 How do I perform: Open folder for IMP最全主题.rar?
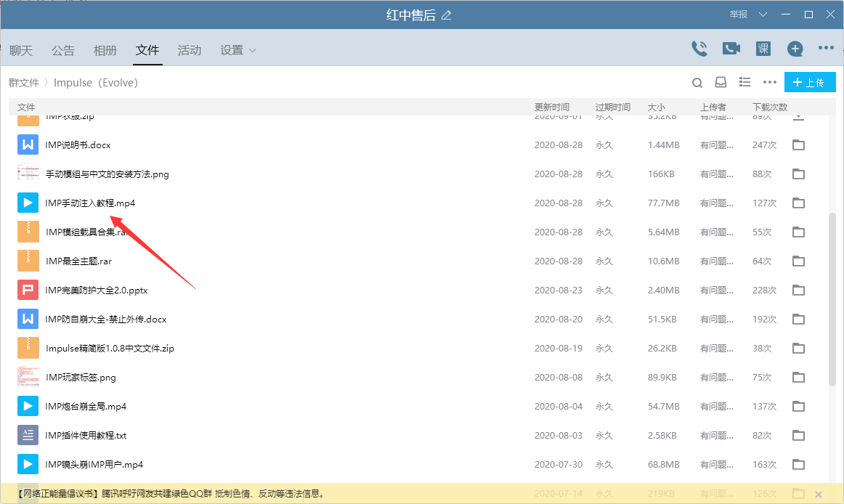(x=799, y=261)
